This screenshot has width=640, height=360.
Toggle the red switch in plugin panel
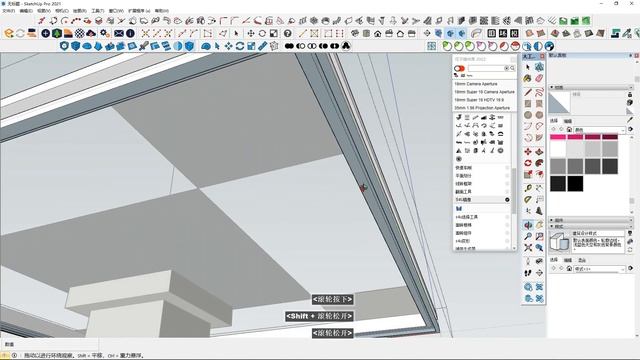(460, 68)
